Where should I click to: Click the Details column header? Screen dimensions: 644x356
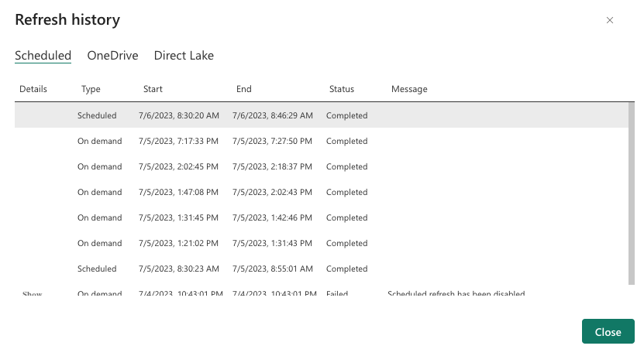(x=33, y=89)
